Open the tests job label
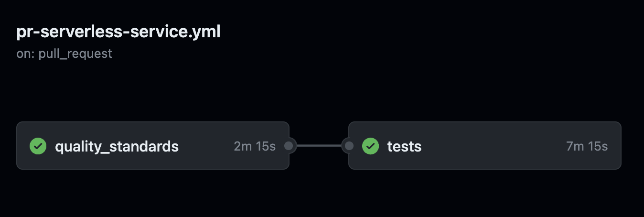The width and height of the screenshot is (644, 217). tap(404, 146)
